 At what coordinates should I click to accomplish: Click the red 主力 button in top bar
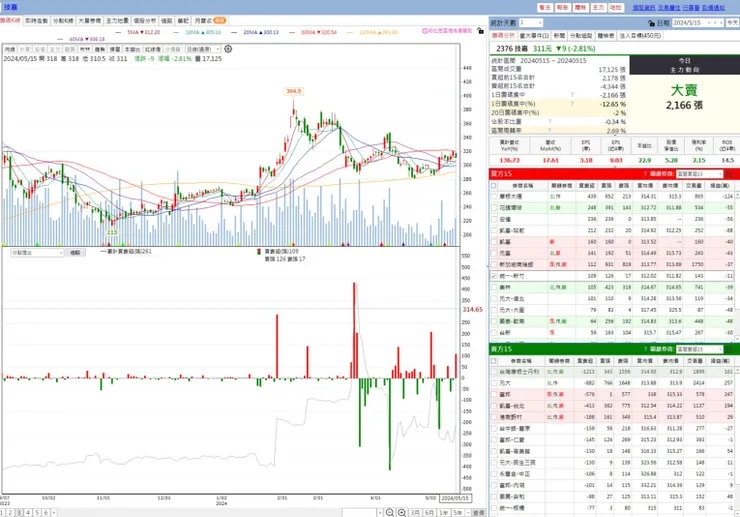598,8
